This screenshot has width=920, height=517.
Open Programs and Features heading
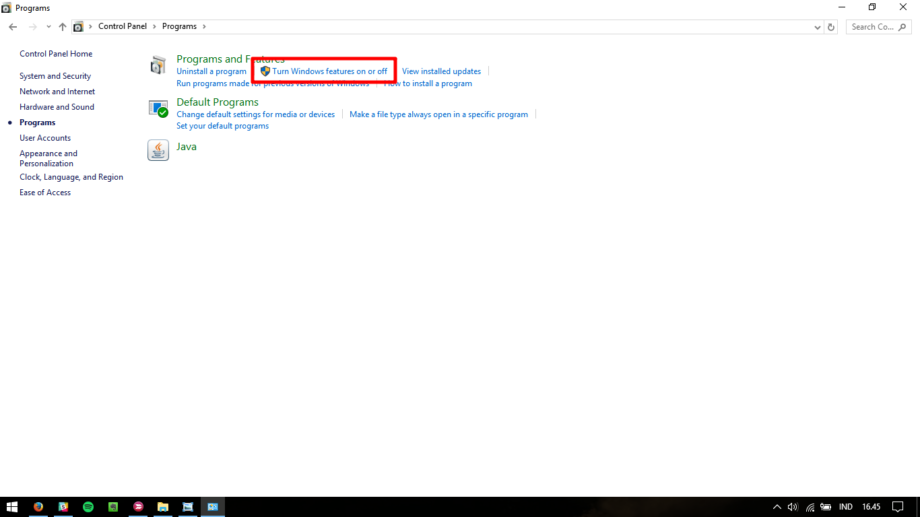230,59
